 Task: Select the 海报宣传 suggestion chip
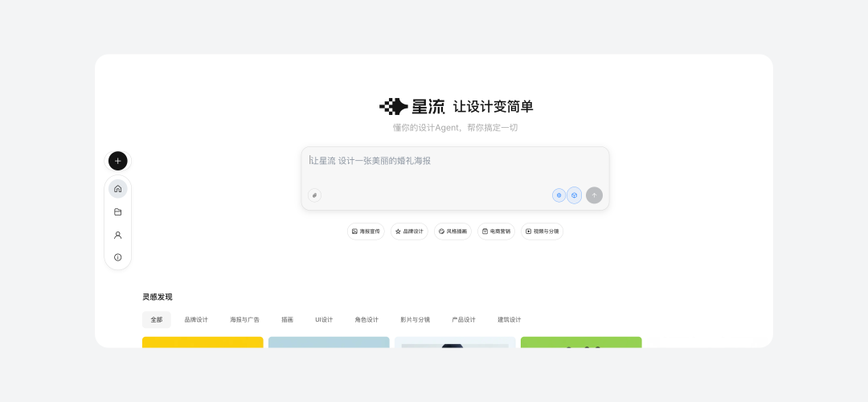(x=366, y=232)
